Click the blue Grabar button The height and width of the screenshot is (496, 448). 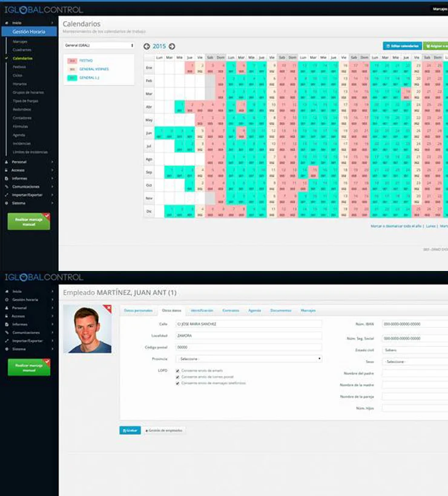130,430
